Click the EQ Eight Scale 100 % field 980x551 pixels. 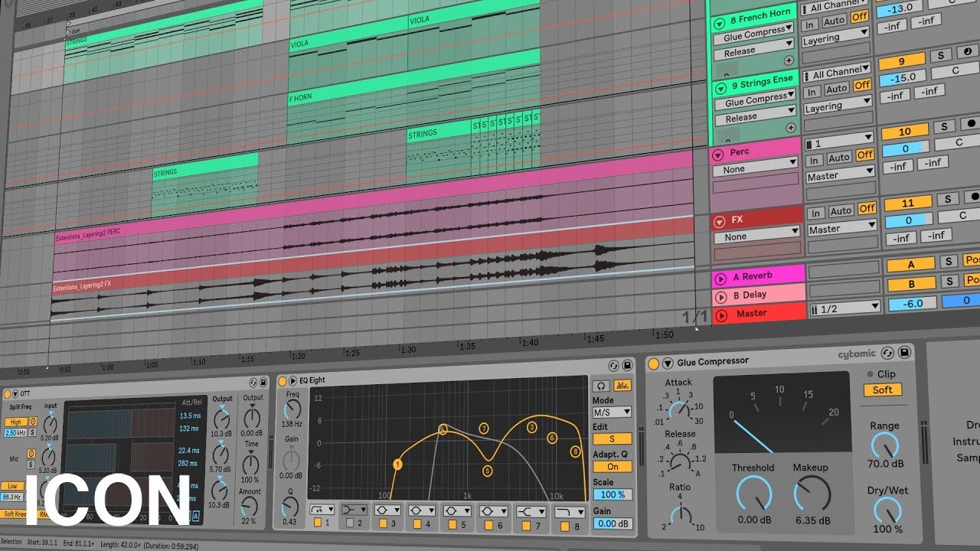[612, 494]
